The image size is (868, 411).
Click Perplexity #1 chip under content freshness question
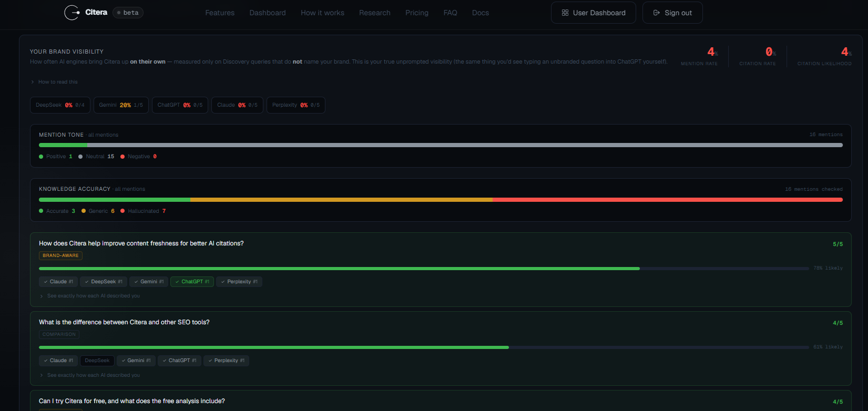pos(239,282)
